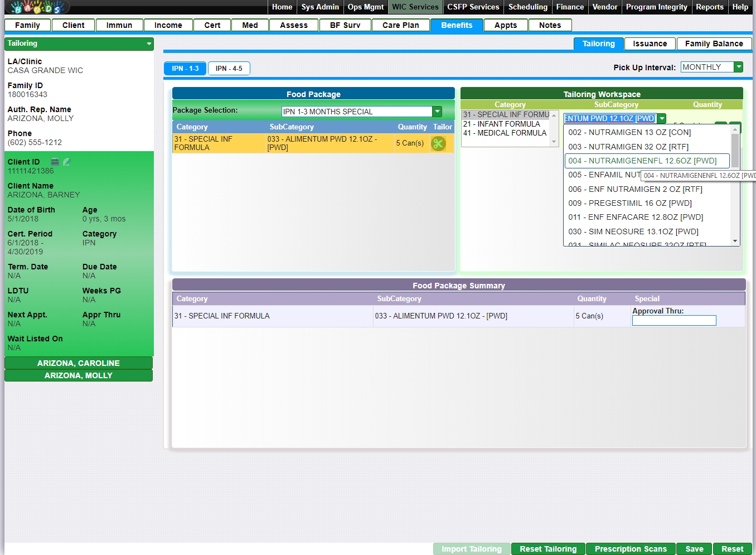Open the WIC Services menu
This screenshot has width=756, height=555.
(x=415, y=7)
